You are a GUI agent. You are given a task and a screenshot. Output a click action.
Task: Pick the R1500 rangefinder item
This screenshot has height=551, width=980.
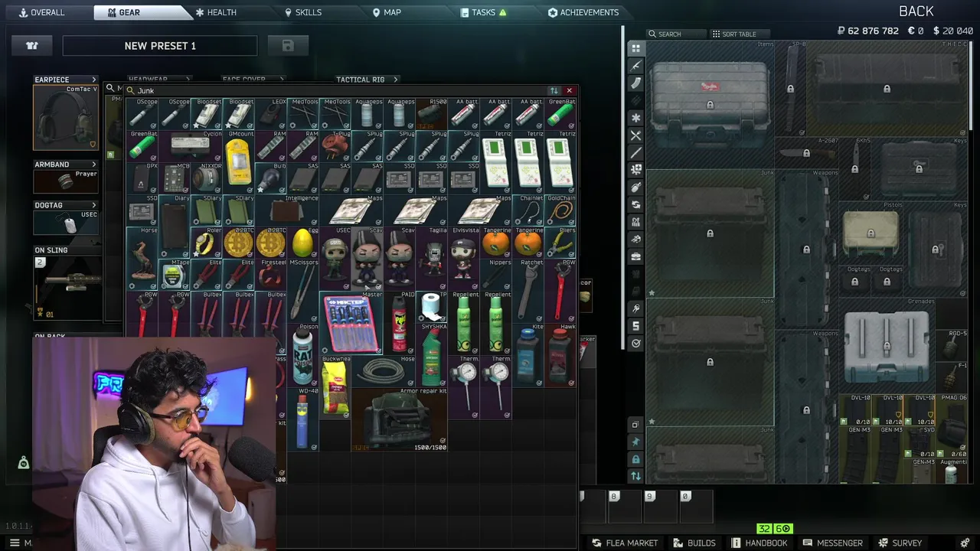(431, 114)
